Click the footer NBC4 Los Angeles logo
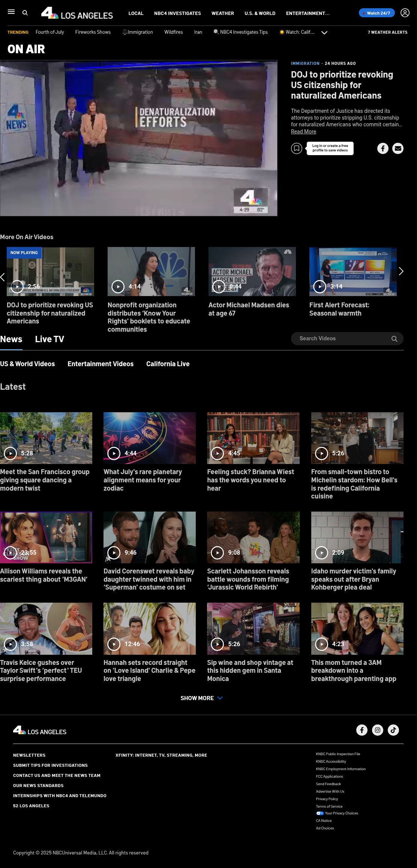This screenshot has height=868, width=417. [40, 730]
